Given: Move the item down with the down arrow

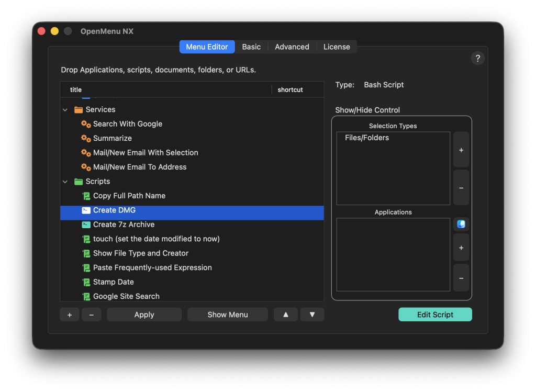Looking at the screenshot, I should pos(312,315).
